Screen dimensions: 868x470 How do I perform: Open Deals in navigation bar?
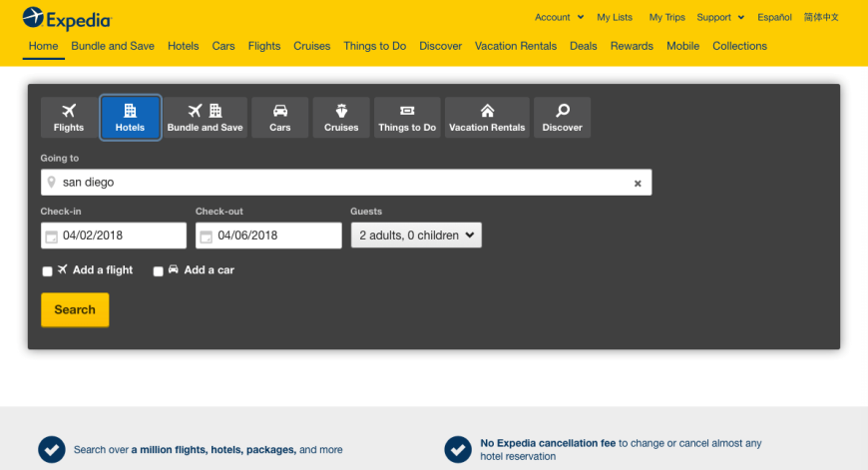pos(584,46)
